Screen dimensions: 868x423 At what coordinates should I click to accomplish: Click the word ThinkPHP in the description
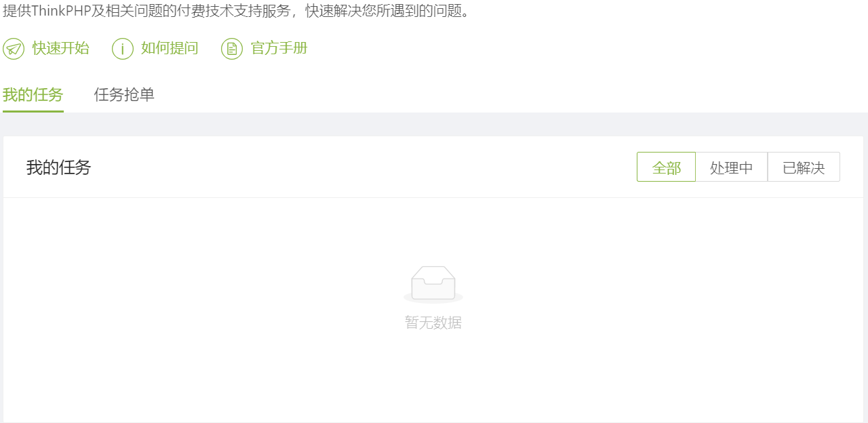(x=62, y=11)
